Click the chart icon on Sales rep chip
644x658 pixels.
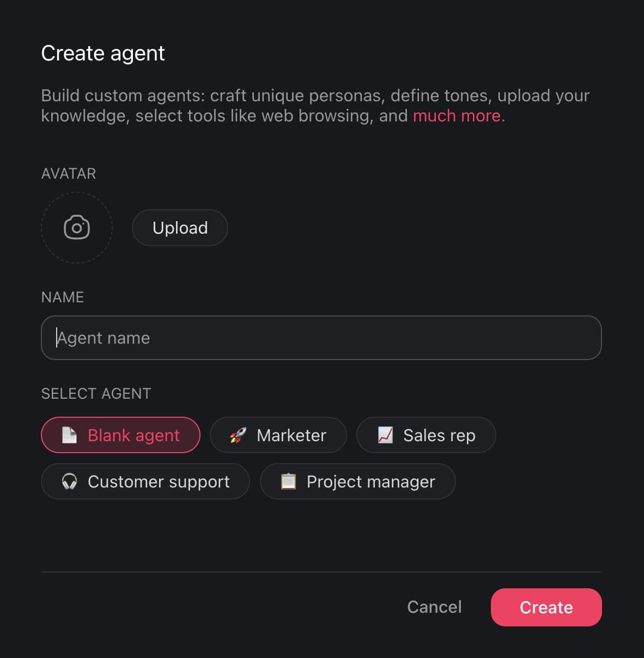(385, 435)
